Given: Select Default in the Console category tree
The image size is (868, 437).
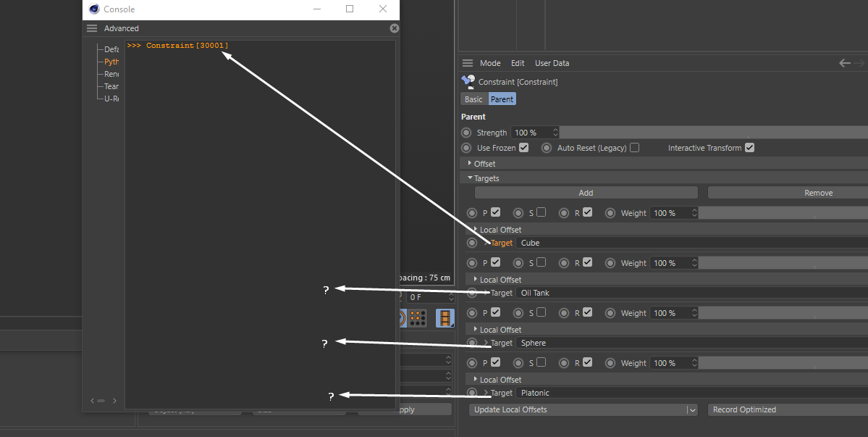Looking at the screenshot, I should point(111,49).
